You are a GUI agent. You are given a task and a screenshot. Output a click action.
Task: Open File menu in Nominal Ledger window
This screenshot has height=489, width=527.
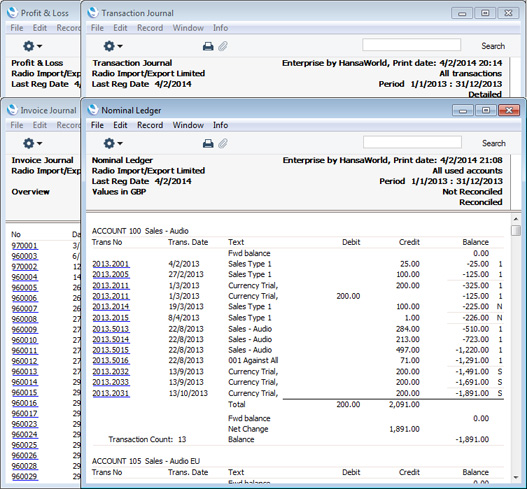(97, 125)
